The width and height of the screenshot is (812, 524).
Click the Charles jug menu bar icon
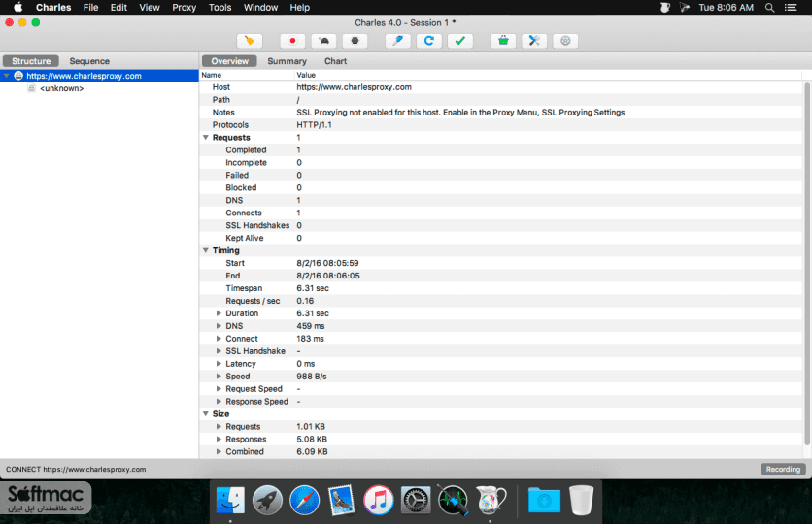click(665, 7)
